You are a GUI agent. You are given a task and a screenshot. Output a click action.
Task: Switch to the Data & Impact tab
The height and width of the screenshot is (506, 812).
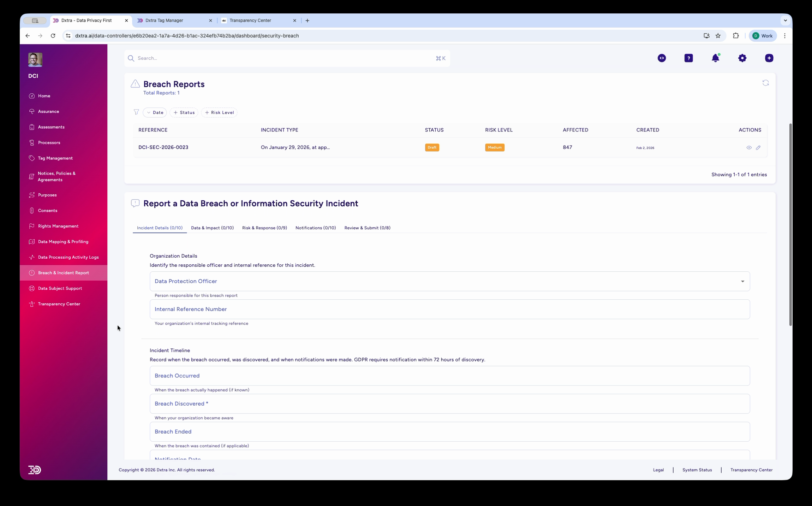212,228
